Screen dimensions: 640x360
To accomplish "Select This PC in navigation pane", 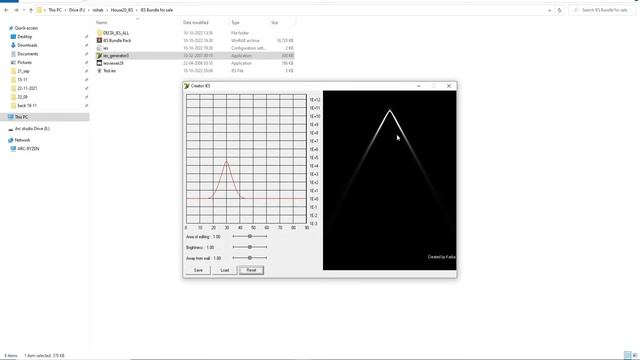I will [21, 117].
